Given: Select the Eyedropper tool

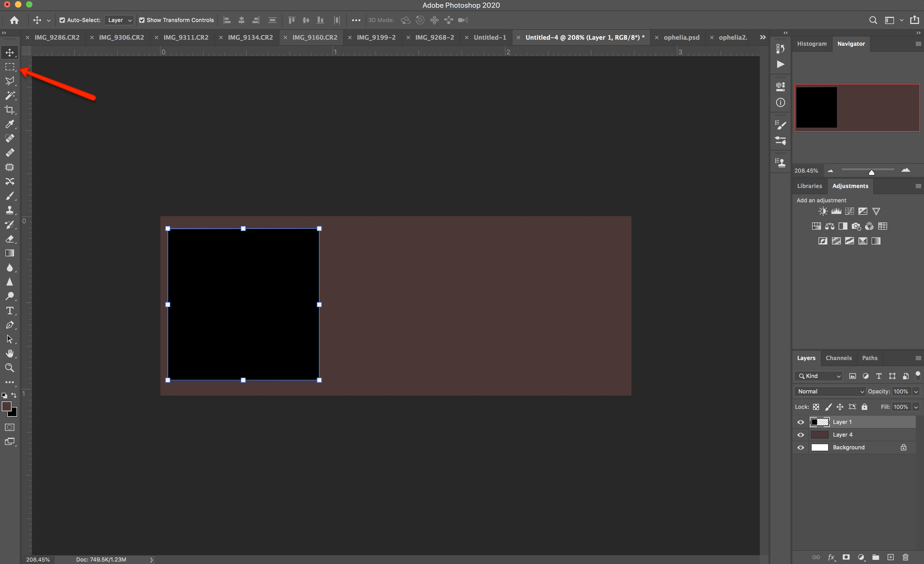Looking at the screenshot, I should pyautogui.click(x=10, y=124).
